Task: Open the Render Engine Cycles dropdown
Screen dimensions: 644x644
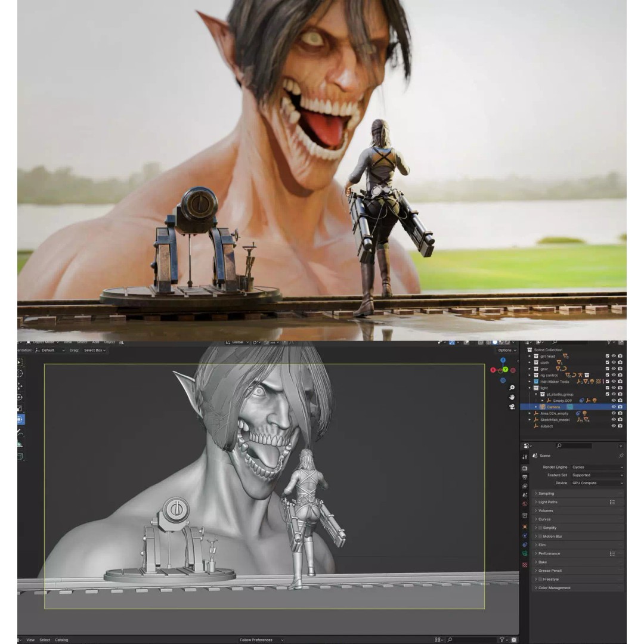Action: 597,467
